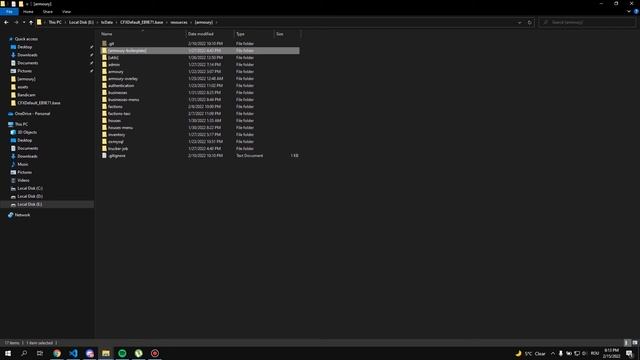This screenshot has height=360, width=640.
Task: Select the authentication folder
Action: (x=200, y=85)
